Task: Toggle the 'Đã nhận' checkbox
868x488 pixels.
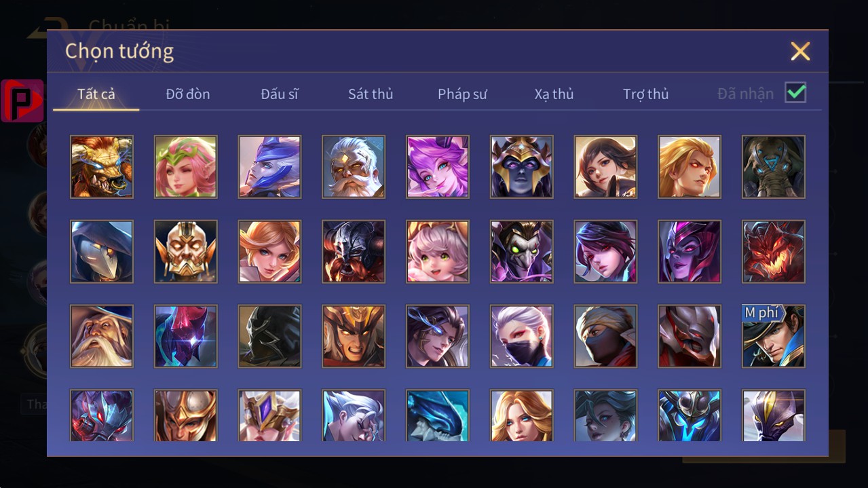Action: pos(795,93)
